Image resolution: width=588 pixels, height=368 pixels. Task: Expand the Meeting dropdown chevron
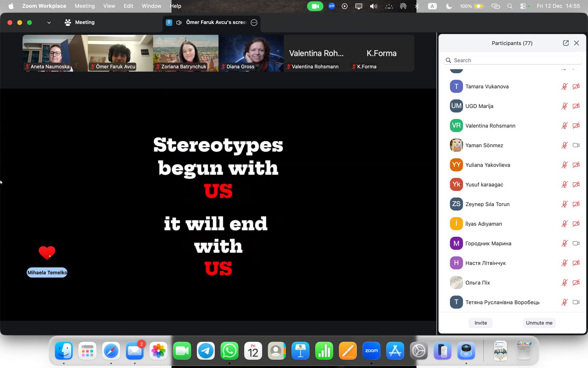(x=49, y=22)
